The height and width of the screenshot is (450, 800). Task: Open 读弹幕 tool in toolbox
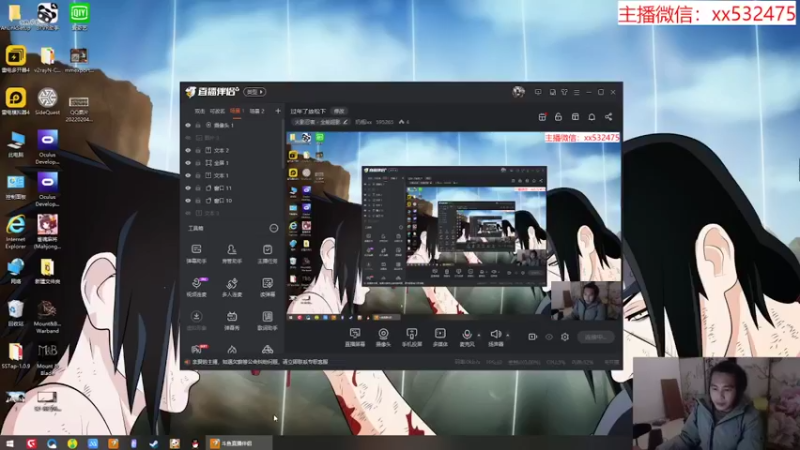point(267,287)
